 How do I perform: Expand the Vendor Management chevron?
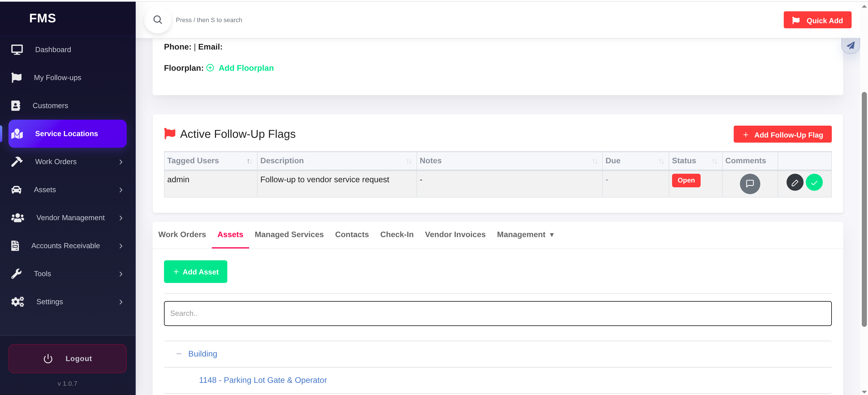point(121,218)
